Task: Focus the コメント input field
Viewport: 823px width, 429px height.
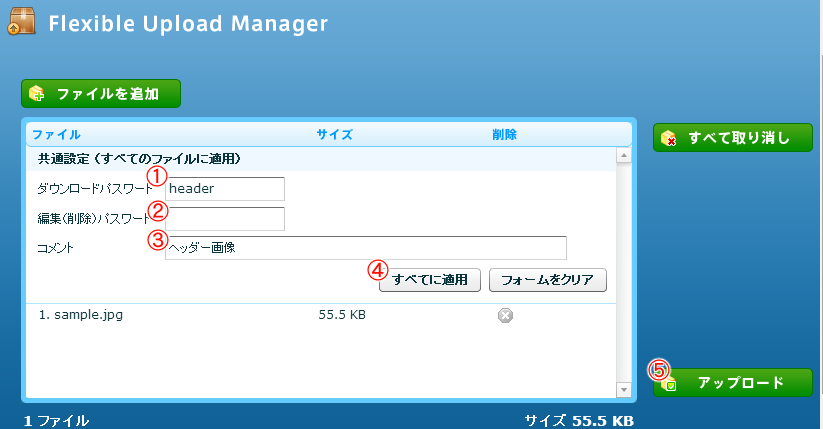Action: (x=366, y=248)
